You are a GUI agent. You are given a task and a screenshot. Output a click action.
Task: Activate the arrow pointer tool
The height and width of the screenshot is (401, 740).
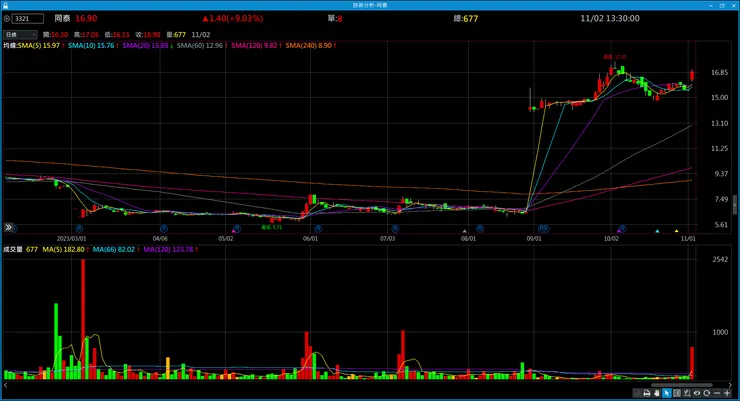(x=667, y=393)
